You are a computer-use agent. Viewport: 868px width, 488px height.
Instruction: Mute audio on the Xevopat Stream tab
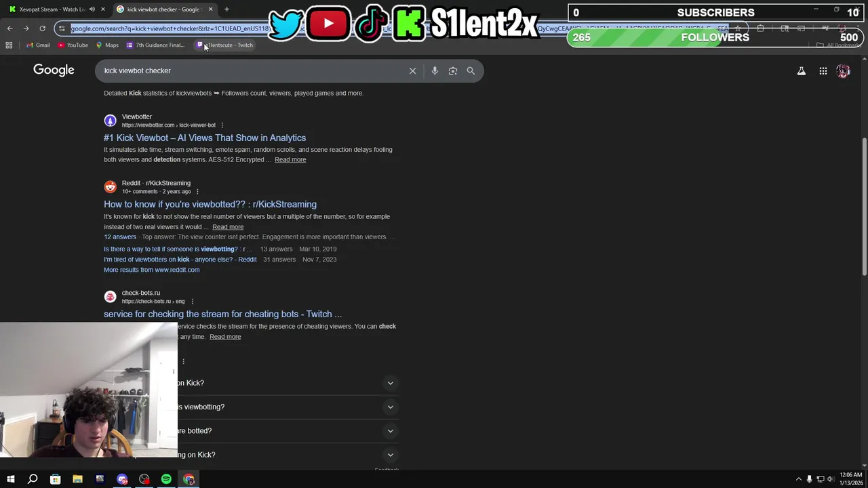92,9
